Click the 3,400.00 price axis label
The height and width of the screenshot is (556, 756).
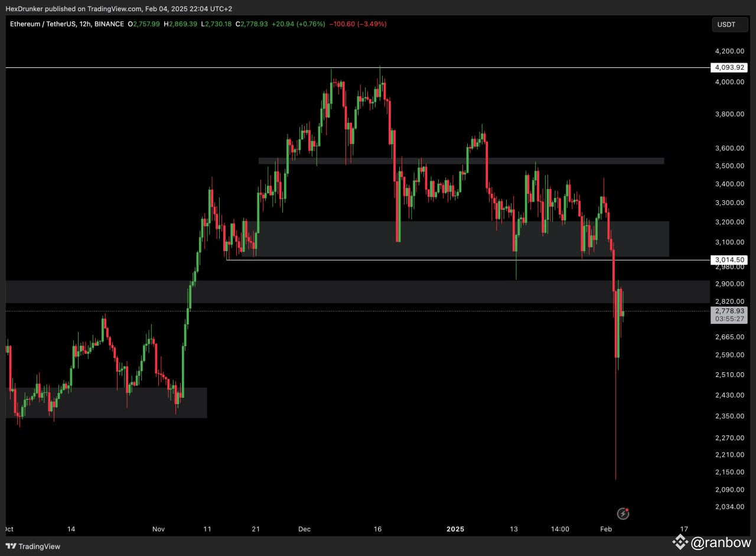[730, 184]
